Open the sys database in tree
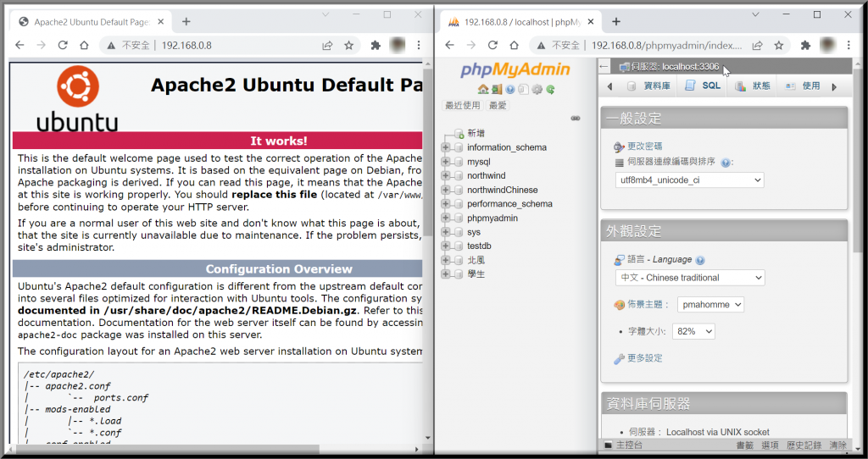Screen dimensions: 868x459 [x=473, y=232]
